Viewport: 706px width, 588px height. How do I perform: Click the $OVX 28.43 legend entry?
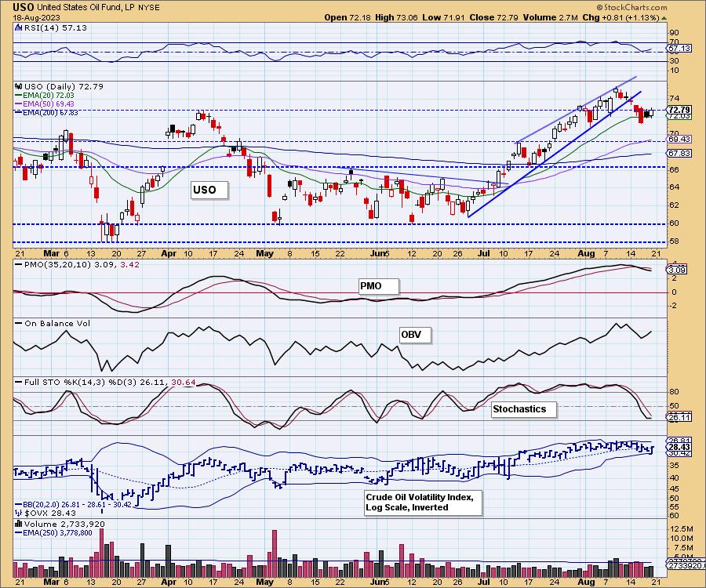(x=49, y=513)
